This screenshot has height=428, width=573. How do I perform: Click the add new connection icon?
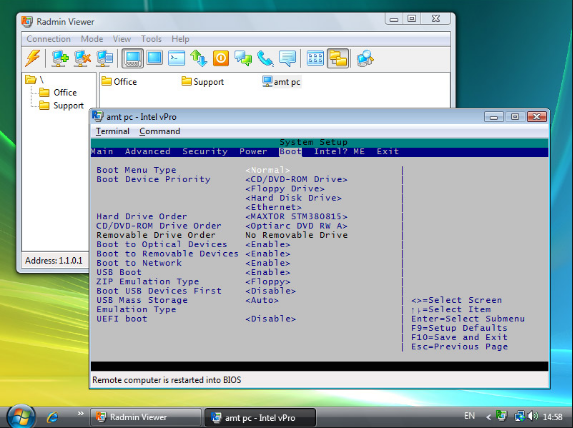click(60, 58)
